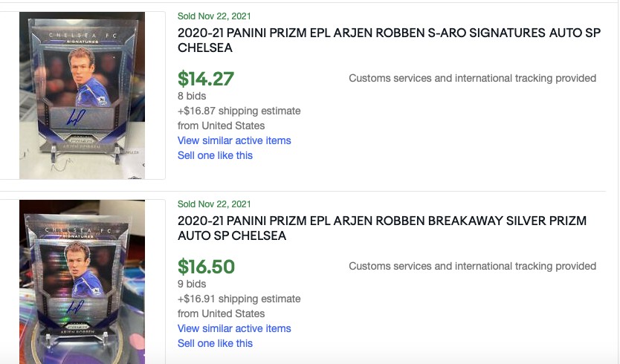Click 'Sell one like this' under the $14.27 listing
The image size is (620, 364).
click(215, 155)
